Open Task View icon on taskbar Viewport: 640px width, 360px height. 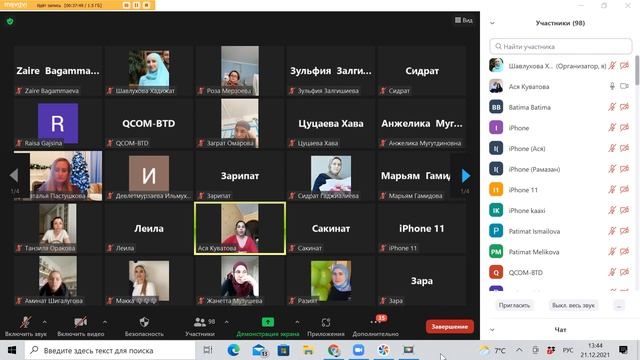[208, 350]
